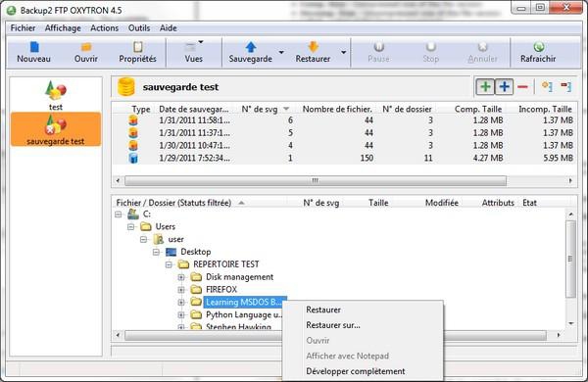The width and height of the screenshot is (588, 382).
Task: Click backup list scrollbar right arrow
Action: click(x=570, y=180)
